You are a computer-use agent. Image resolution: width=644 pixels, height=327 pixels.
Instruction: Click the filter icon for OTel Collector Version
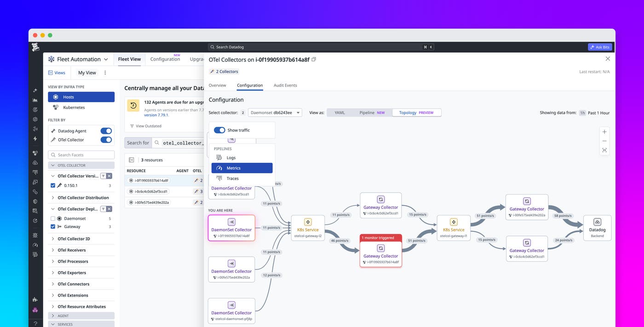103,176
